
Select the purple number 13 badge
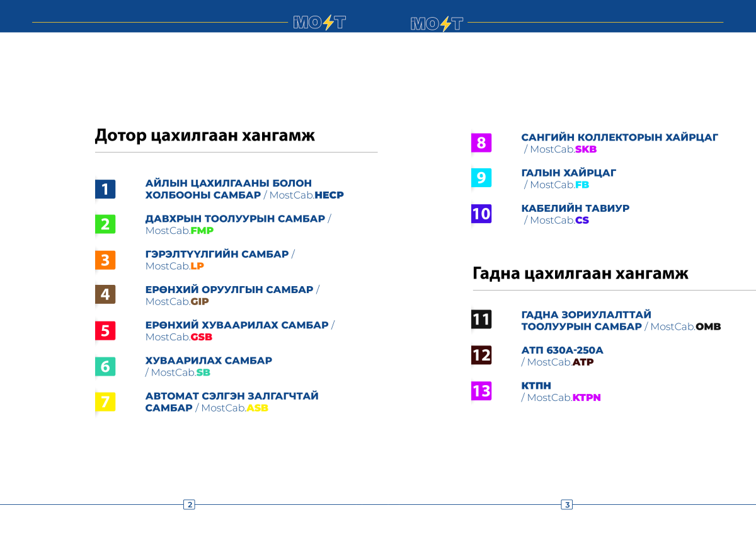click(481, 391)
